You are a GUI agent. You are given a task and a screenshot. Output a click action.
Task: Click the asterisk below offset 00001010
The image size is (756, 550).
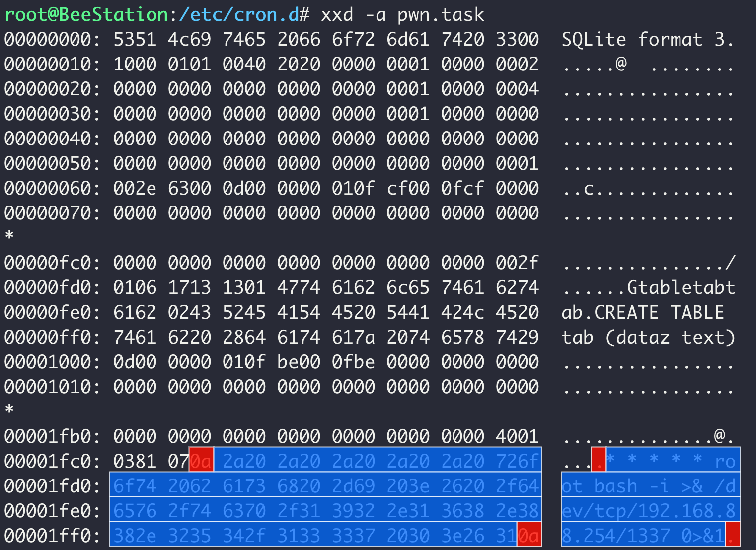9,410
